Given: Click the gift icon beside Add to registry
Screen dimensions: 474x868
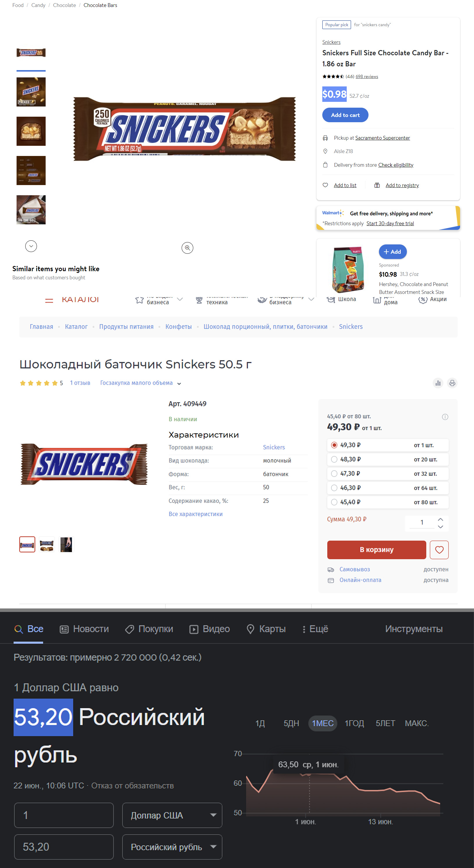Looking at the screenshot, I should [x=377, y=185].
